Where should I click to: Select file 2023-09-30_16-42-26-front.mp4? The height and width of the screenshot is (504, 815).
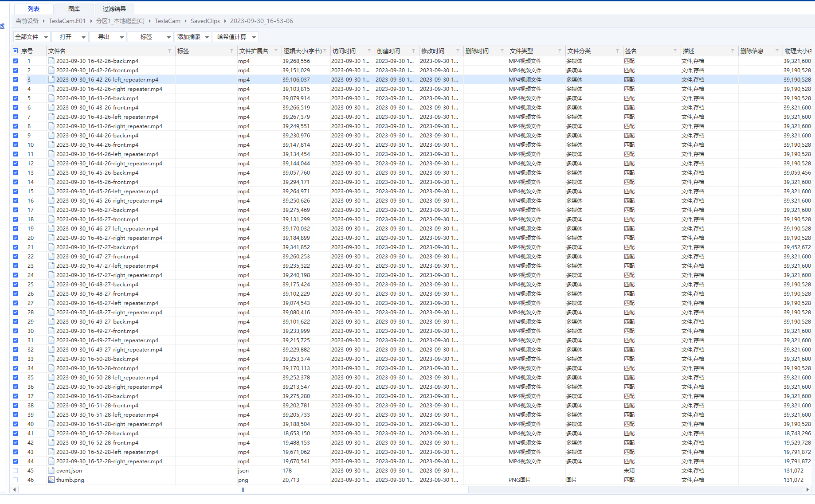(97, 70)
